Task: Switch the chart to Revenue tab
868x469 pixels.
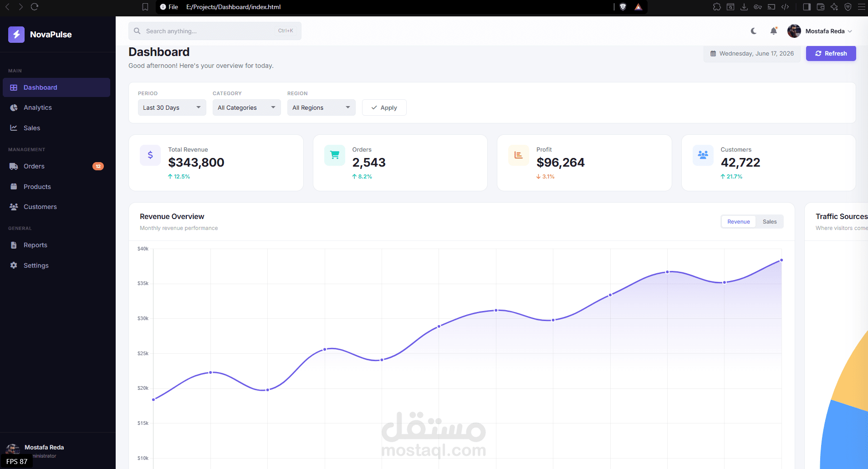Action: coord(738,222)
